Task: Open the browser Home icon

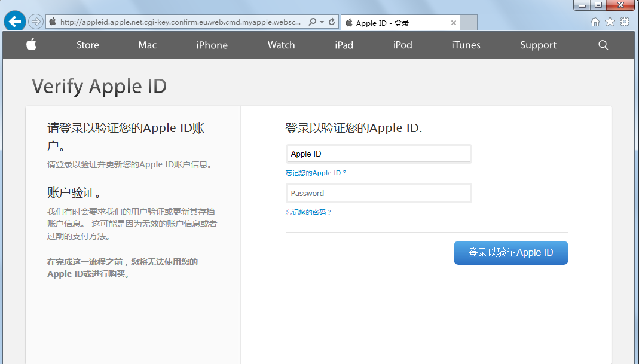Action: (x=595, y=22)
